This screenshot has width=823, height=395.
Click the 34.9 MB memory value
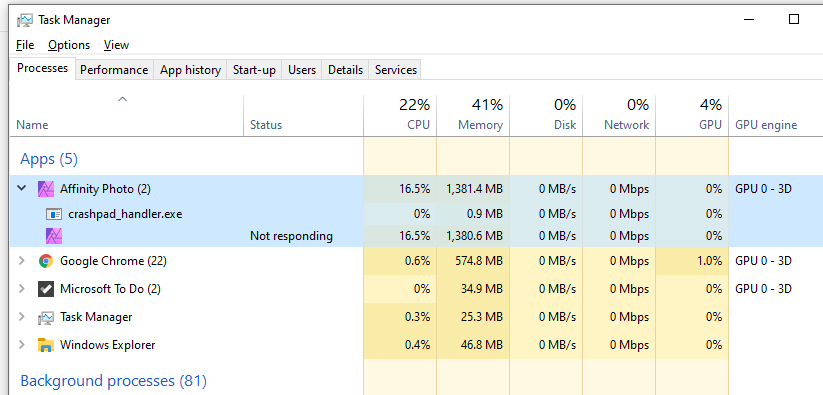click(482, 289)
